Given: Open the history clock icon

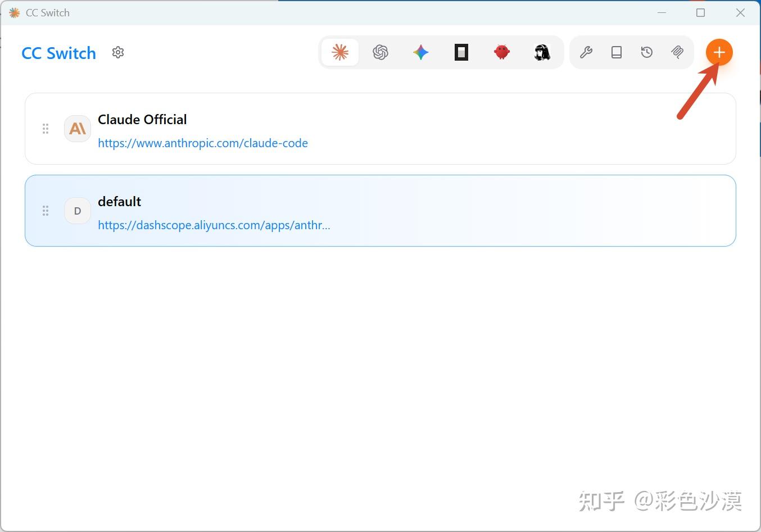Looking at the screenshot, I should pyautogui.click(x=647, y=53).
